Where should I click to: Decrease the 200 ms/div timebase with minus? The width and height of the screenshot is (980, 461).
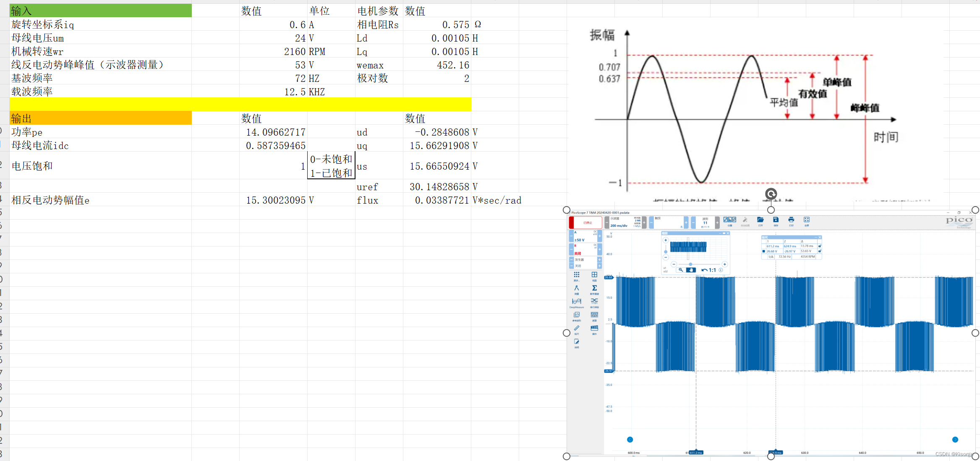(x=607, y=223)
